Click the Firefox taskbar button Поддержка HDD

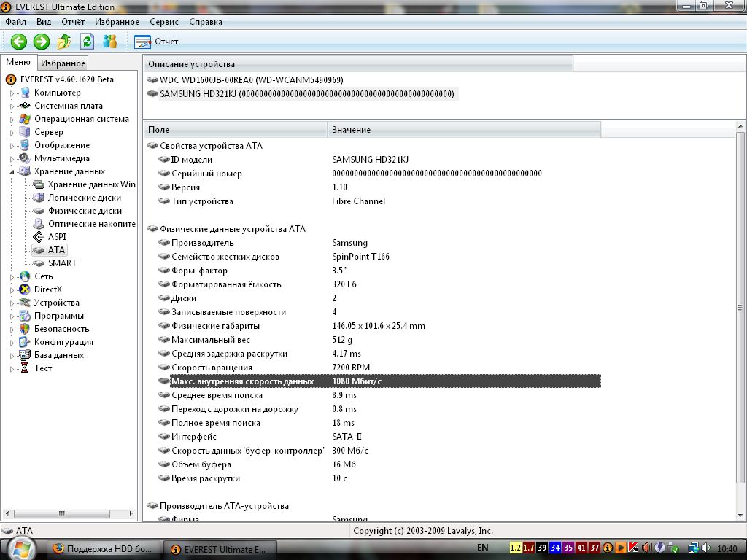coord(104,549)
